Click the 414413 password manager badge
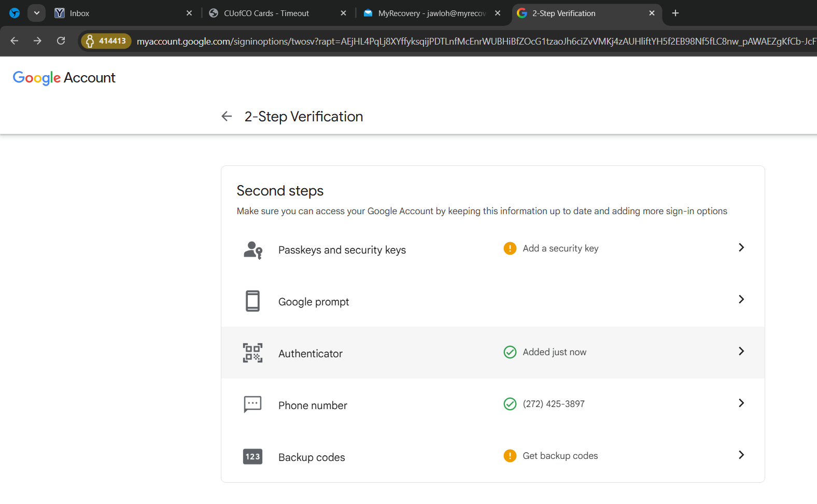The height and width of the screenshot is (504, 817). click(x=106, y=41)
